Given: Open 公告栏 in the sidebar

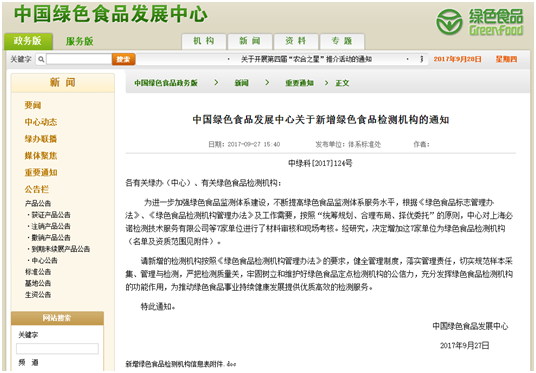Looking at the screenshot, I should pos(37,189).
